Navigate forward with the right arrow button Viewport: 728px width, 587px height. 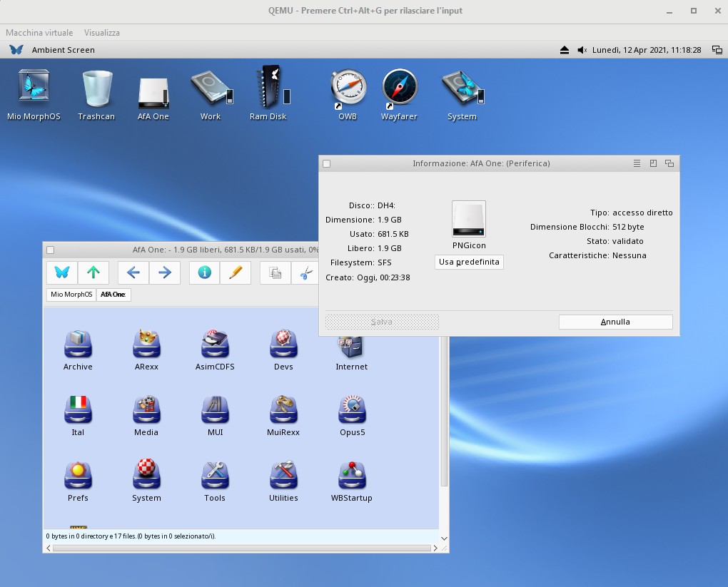[x=164, y=272]
